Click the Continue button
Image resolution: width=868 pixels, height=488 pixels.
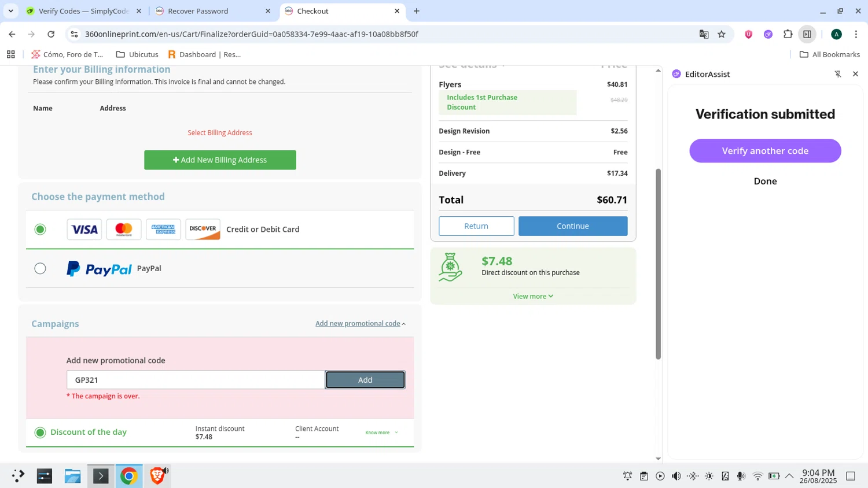click(x=573, y=226)
